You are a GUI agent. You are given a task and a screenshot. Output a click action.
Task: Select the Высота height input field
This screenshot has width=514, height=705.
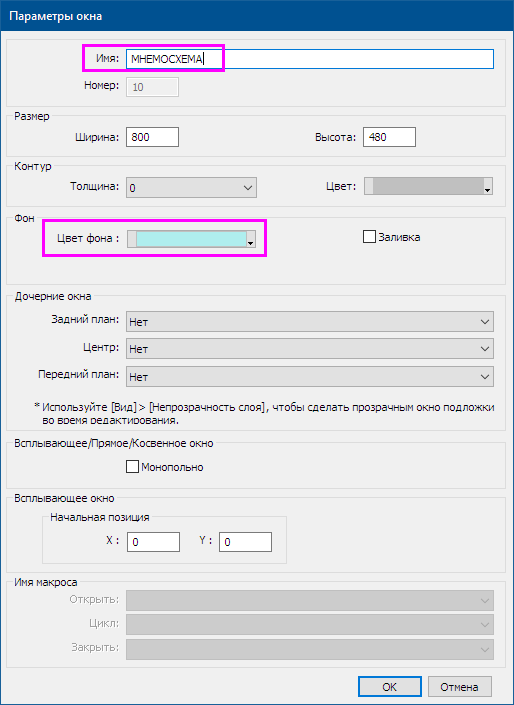click(x=389, y=137)
